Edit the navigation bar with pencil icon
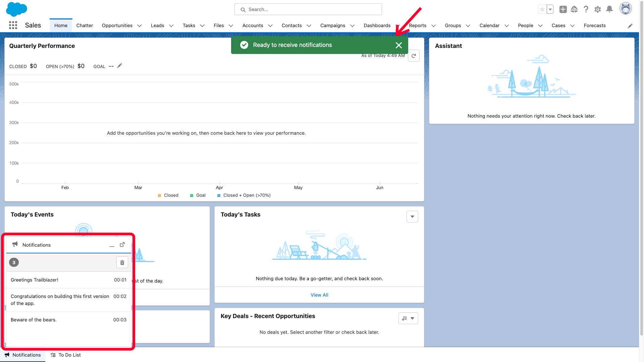This screenshot has width=644, height=362. pyautogui.click(x=630, y=26)
